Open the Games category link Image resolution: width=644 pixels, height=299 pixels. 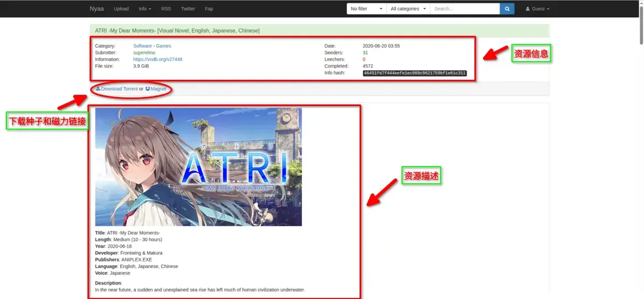[163, 46]
